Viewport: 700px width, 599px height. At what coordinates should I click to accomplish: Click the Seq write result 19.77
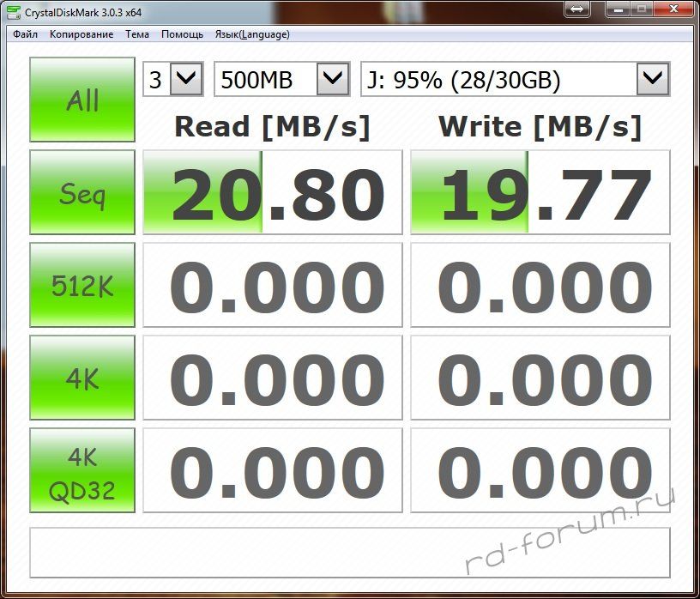click(540, 192)
